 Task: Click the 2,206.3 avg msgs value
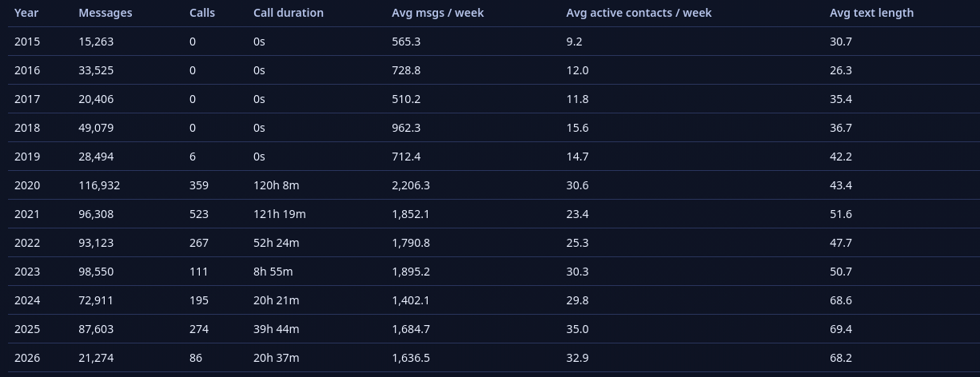pos(411,185)
